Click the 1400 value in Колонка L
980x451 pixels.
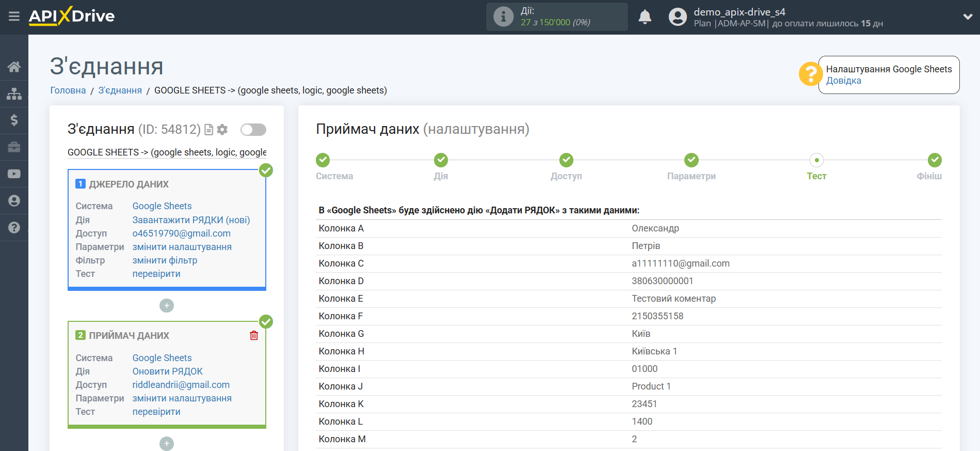642,422
